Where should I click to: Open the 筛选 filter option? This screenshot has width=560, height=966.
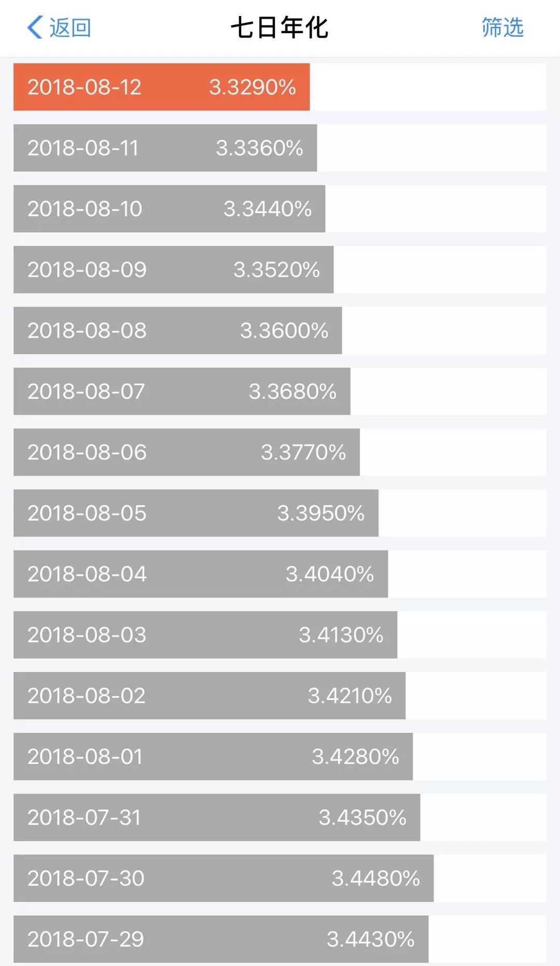[502, 27]
